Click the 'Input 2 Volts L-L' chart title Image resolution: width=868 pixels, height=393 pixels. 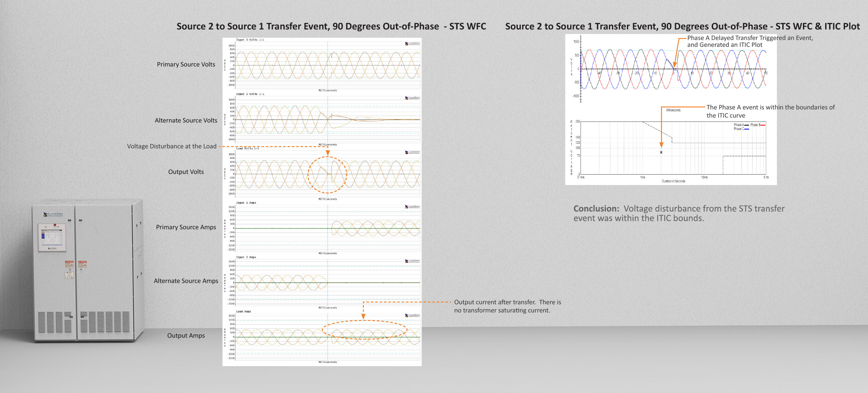(x=250, y=94)
